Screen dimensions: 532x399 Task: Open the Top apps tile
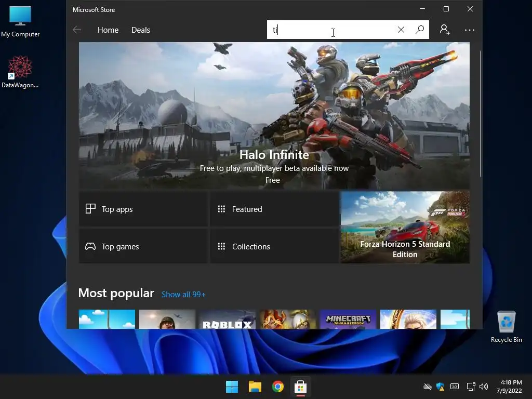pyautogui.click(x=143, y=209)
